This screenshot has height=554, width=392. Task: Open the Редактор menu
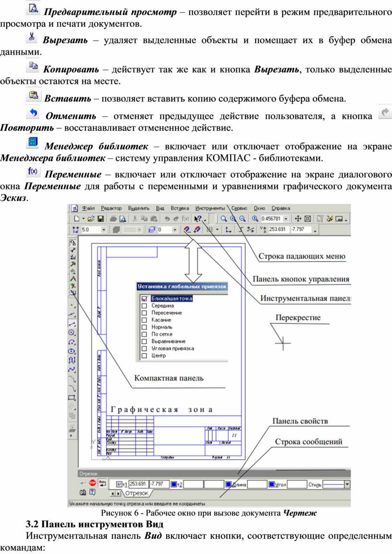[111, 209]
